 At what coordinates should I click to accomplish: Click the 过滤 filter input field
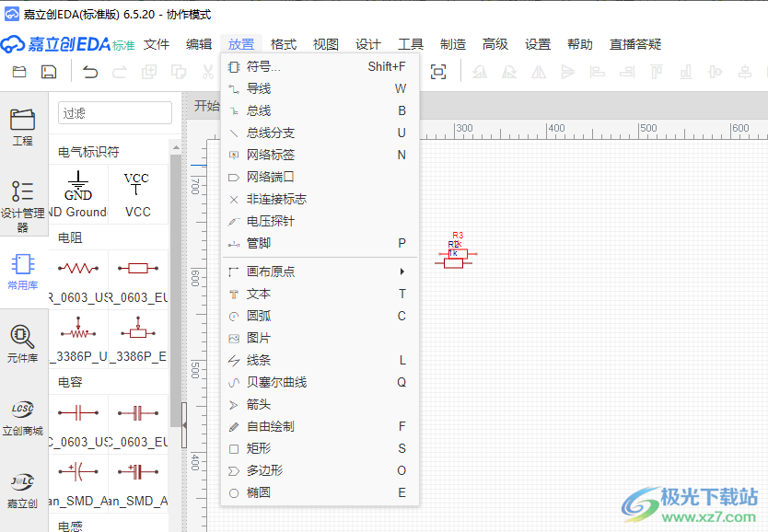[115, 113]
